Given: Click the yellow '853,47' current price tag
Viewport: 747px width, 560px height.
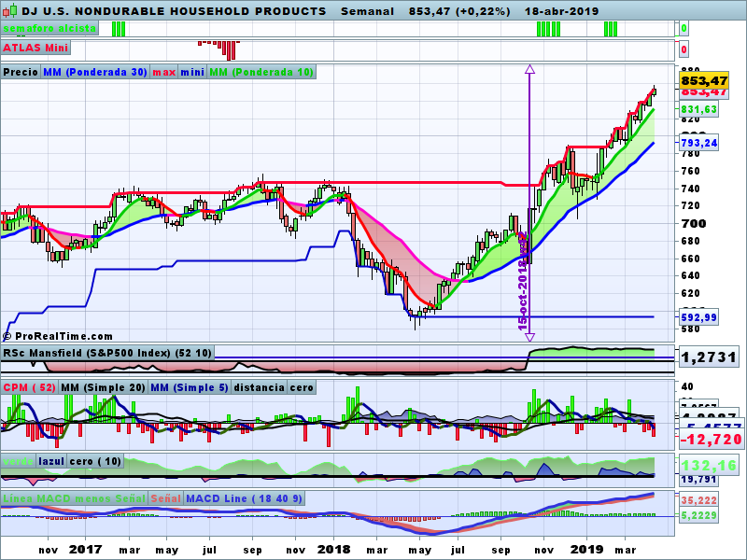Looking at the screenshot, I should tap(704, 80).
